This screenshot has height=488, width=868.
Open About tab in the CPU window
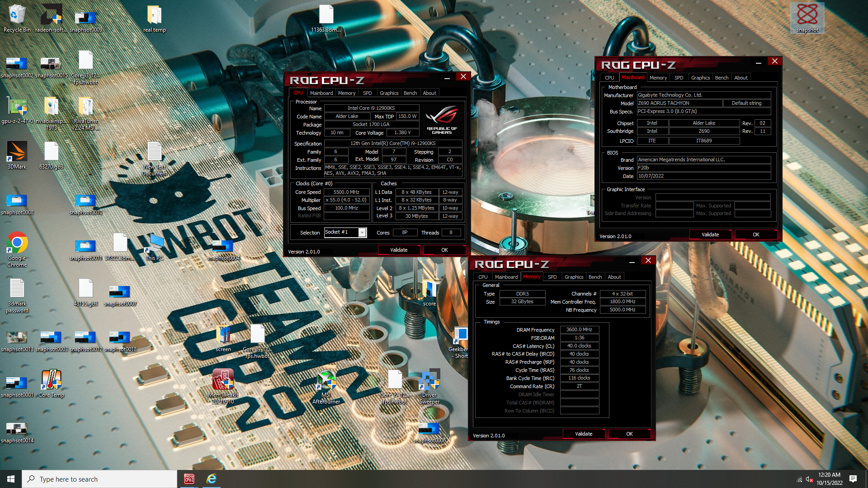(x=429, y=93)
